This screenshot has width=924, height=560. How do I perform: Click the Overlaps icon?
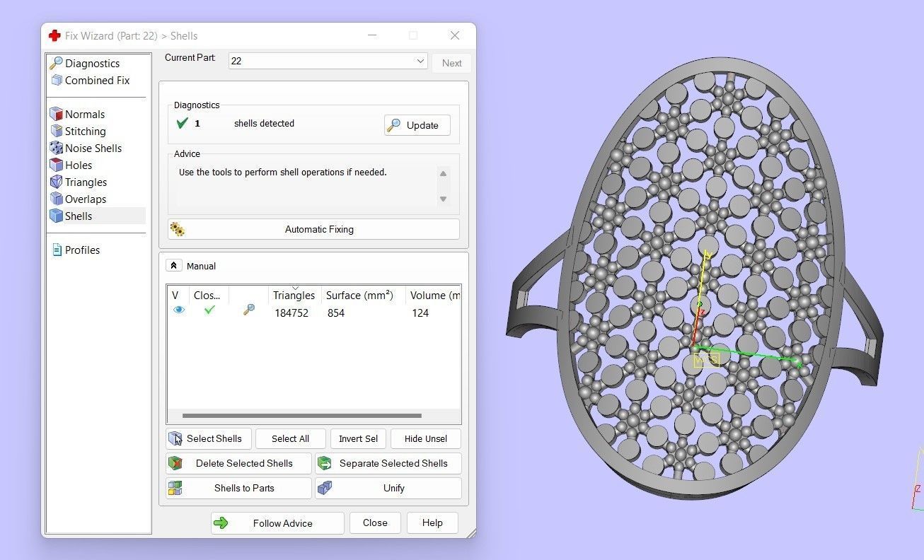pyautogui.click(x=57, y=199)
